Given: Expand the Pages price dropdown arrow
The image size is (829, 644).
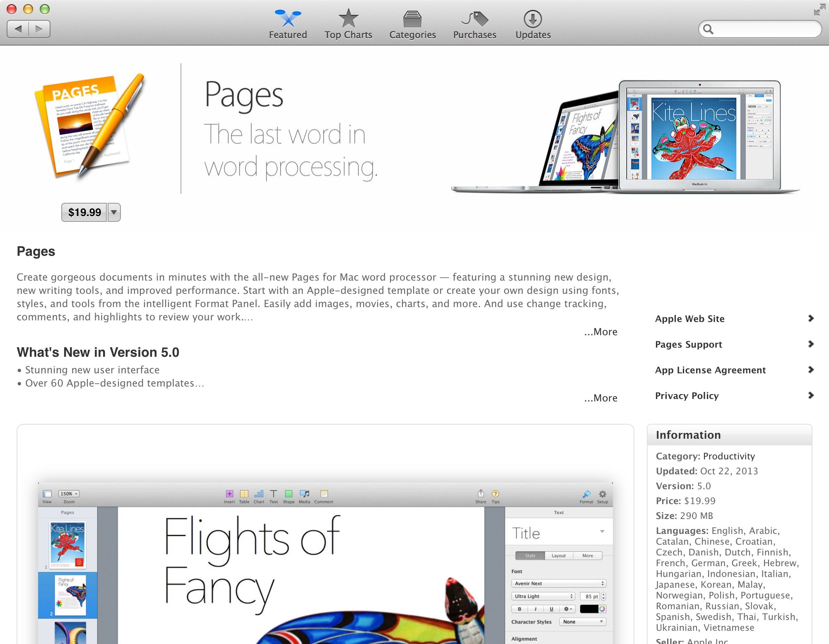Looking at the screenshot, I should [114, 212].
